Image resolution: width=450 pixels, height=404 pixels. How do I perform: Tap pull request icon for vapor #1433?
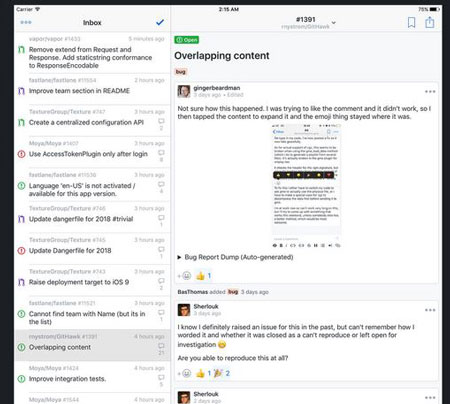[x=21, y=50]
